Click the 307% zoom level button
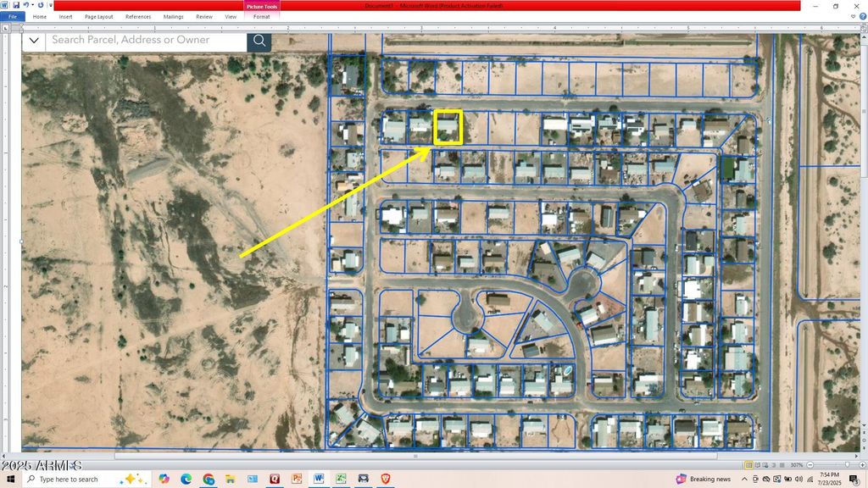The height and width of the screenshot is (488, 868). click(796, 464)
